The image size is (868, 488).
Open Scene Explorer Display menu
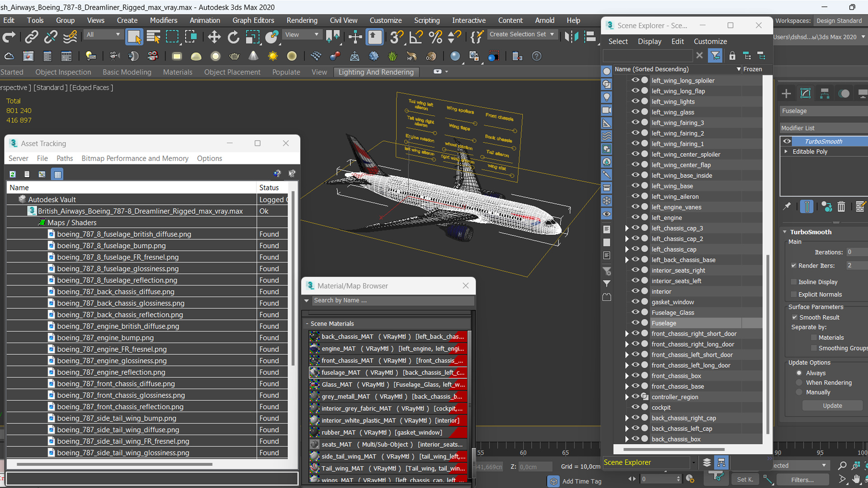click(649, 42)
